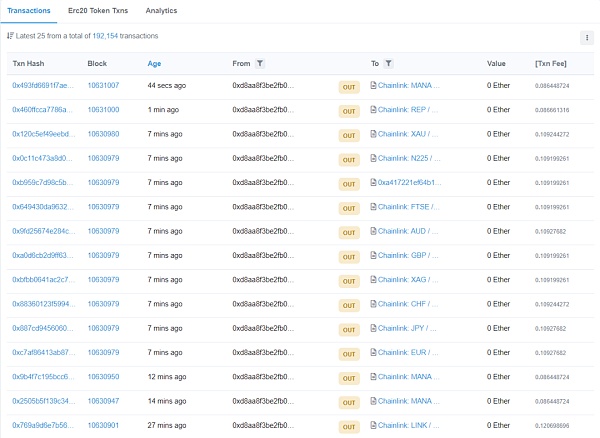Open the Analytics tab
Screen dimensions: 600x438
coord(161,11)
